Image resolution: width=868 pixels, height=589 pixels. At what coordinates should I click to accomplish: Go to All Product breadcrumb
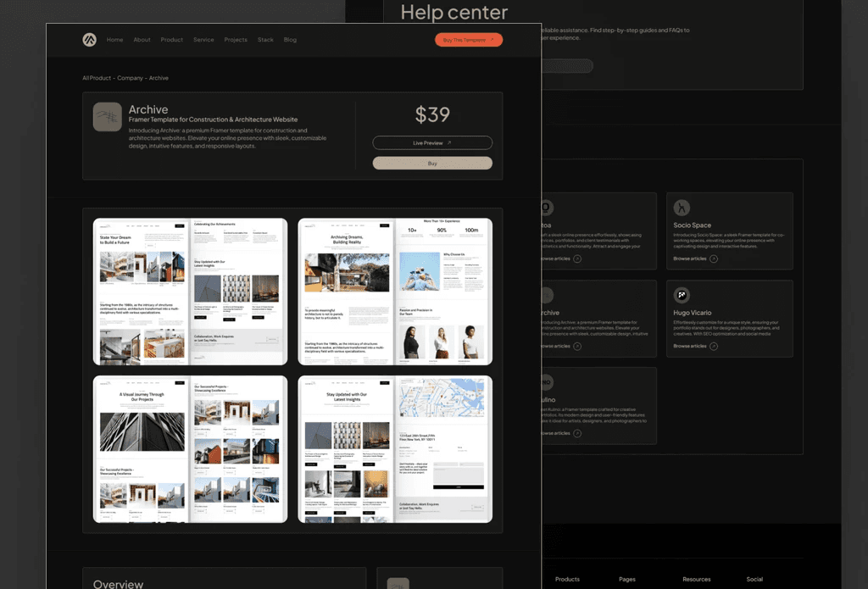pos(97,78)
